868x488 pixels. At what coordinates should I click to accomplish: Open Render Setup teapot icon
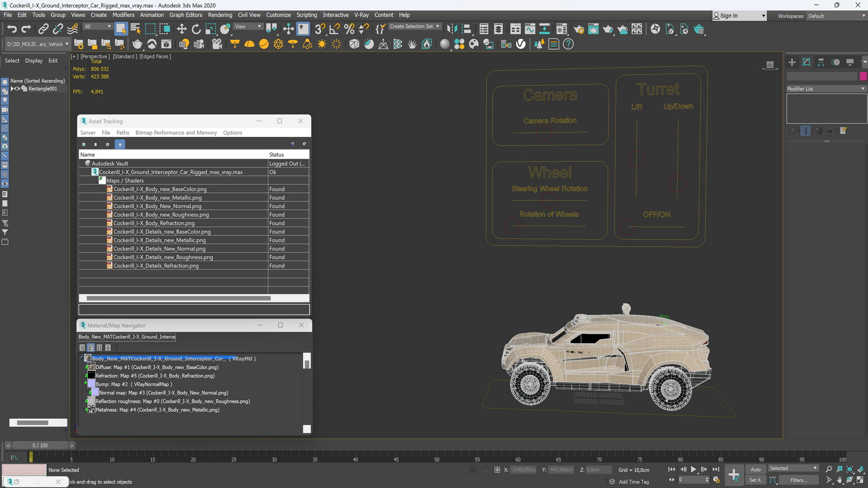tap(579, 29)
